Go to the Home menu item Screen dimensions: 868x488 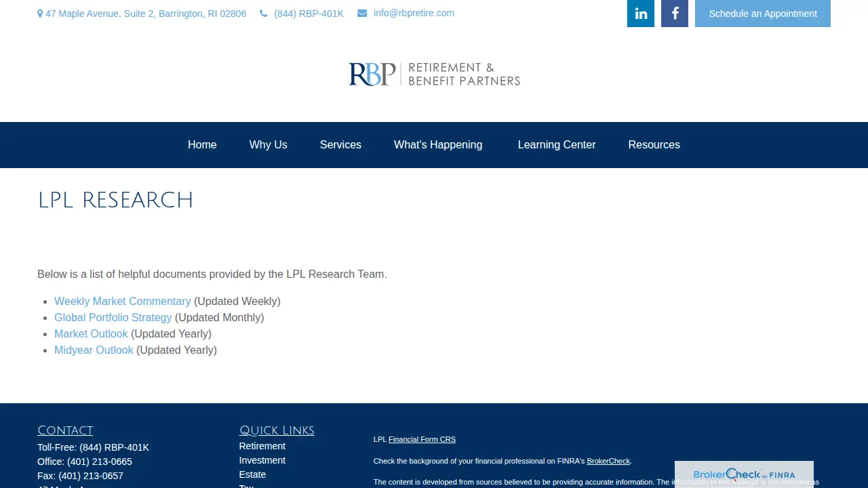[202, 144]
